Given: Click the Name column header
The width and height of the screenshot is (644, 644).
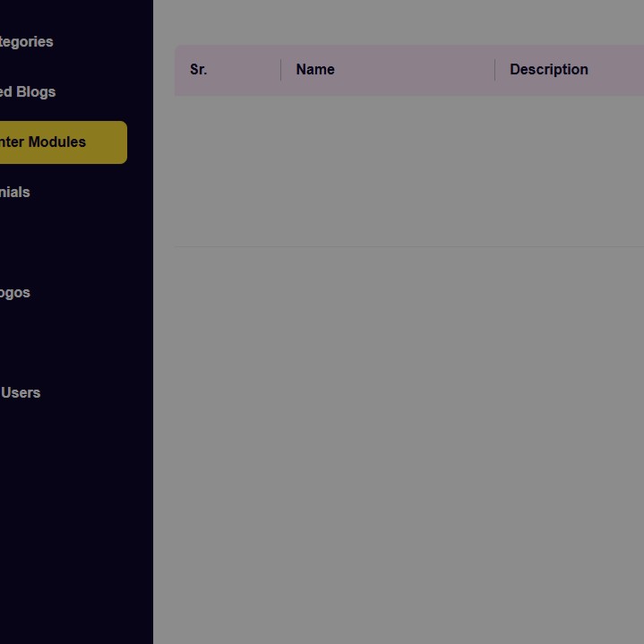Looking at the screenshot, I should 315,70.
